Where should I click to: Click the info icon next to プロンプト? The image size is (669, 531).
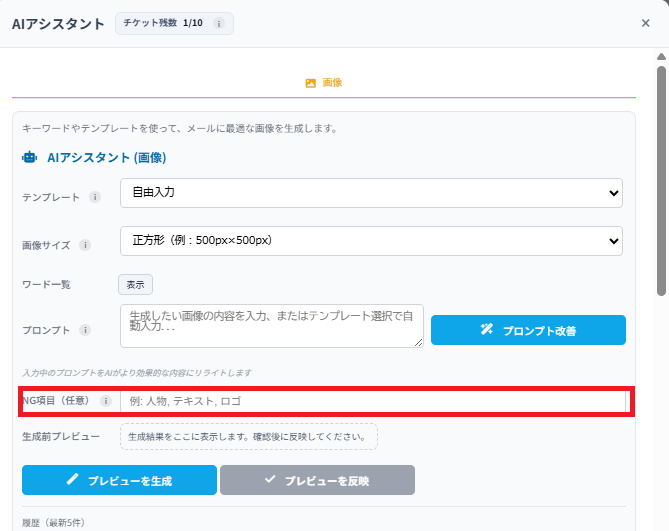click(85, 330)
